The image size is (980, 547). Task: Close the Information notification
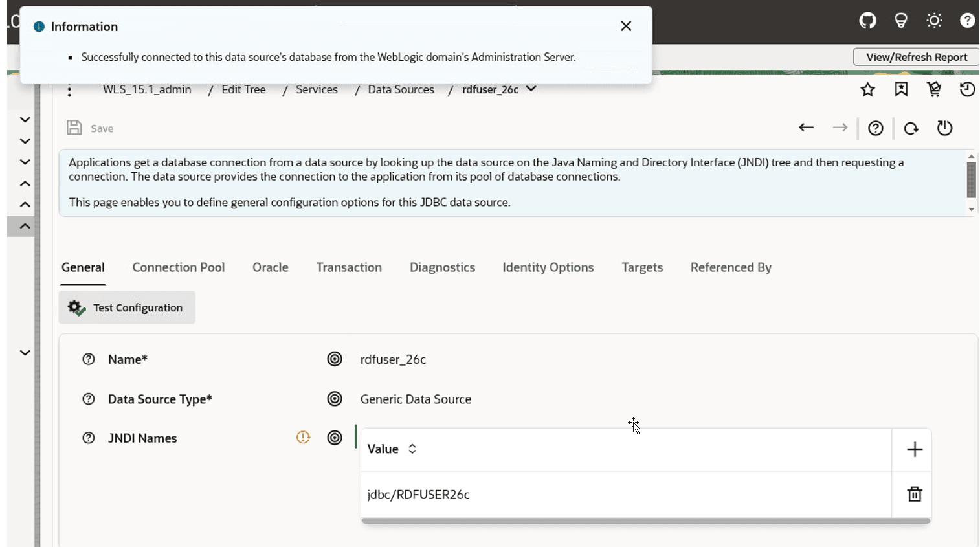click(x=626, y=26)
